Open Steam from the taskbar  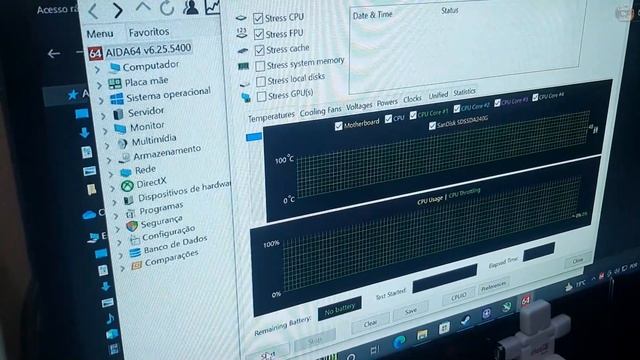[465, 321]
